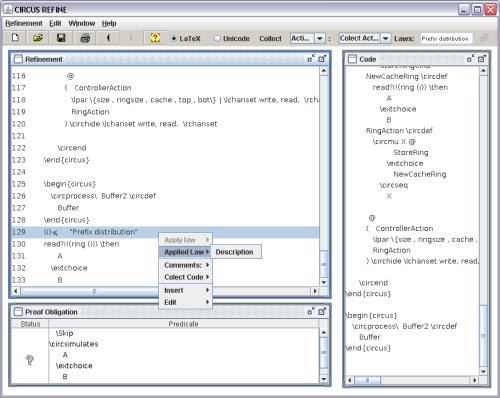Click Refinement panel vertical scrollbar up arrow
This screenshot has height=398, width=500.
pyautogui.click(x=324, y=71)
